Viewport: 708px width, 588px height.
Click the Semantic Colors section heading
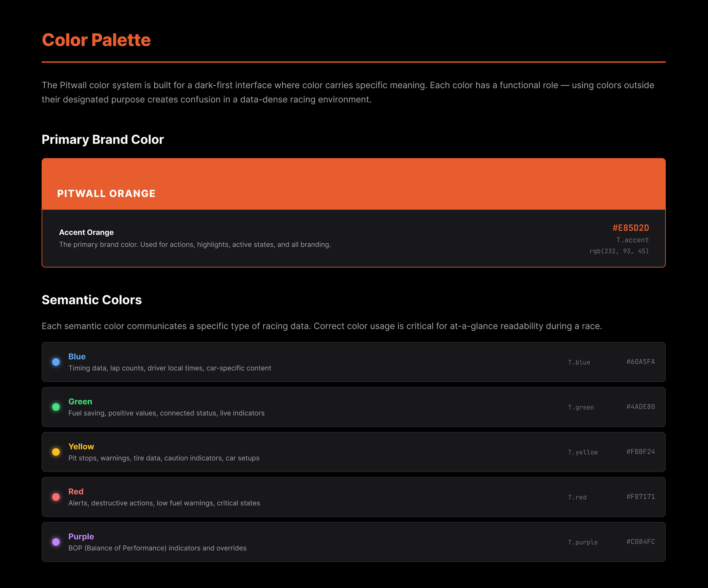click(91, 300)
